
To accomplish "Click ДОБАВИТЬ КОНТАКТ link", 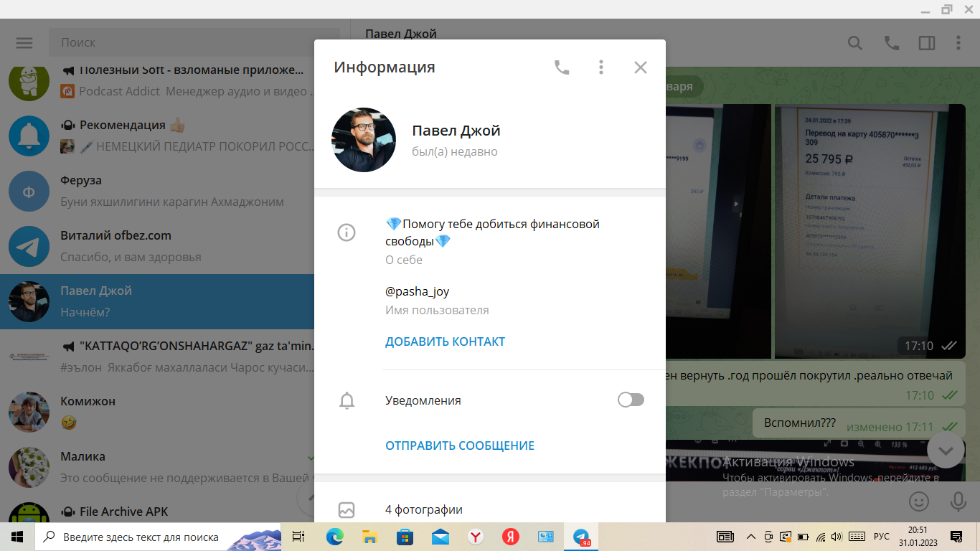I will tap(445, 342).
